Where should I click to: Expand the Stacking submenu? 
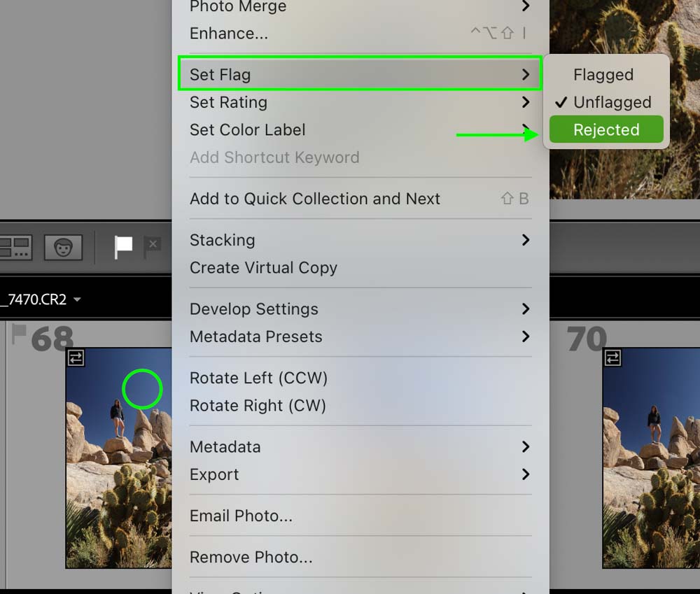360,240
